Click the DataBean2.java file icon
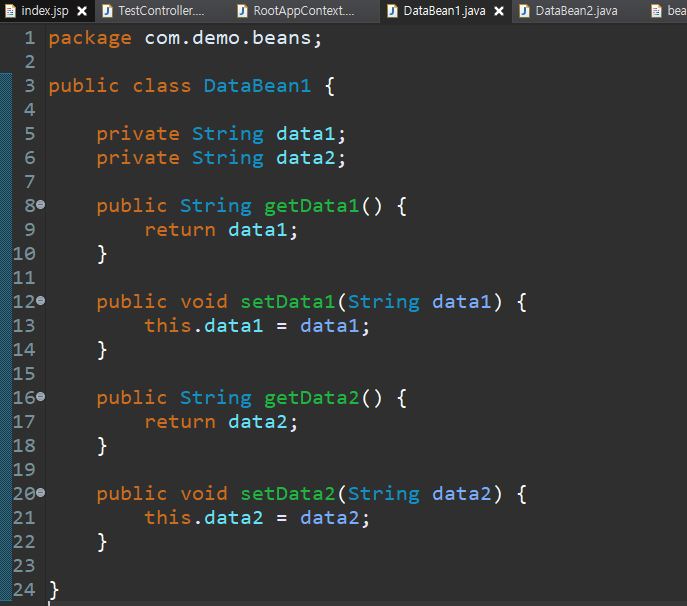The image size is (687, 606). (x=524, y=11)
